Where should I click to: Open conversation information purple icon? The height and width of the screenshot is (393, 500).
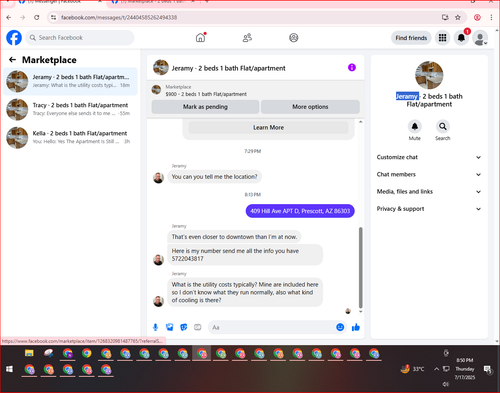(352, 68)
